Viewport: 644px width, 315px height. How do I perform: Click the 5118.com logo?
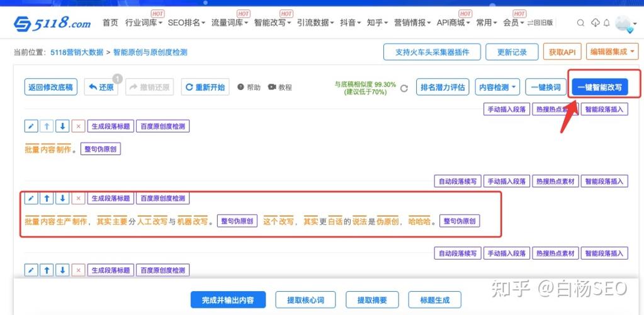click(x=52, y=23)
